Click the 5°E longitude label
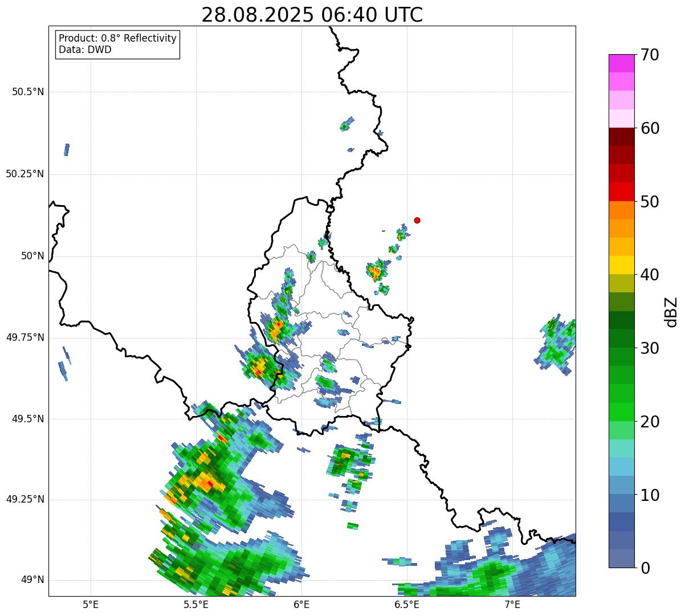 click(x=91, y=604)
